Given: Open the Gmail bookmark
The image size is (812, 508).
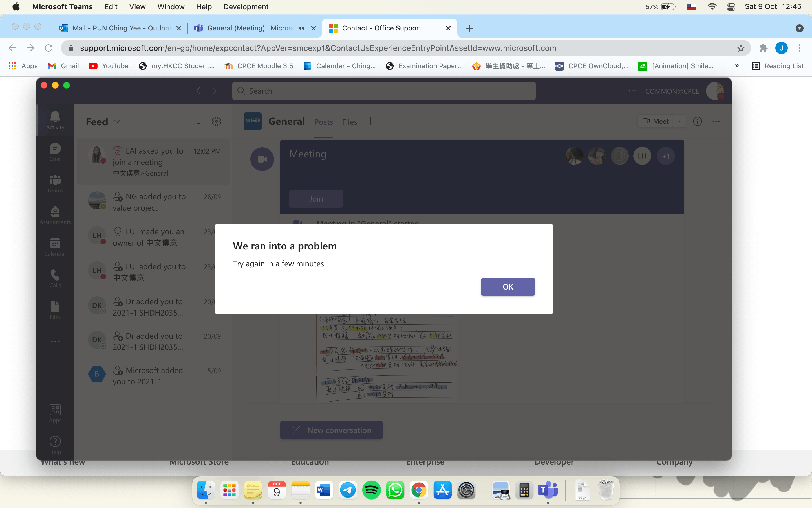Looking at the screenshot, I should [63, 66].
